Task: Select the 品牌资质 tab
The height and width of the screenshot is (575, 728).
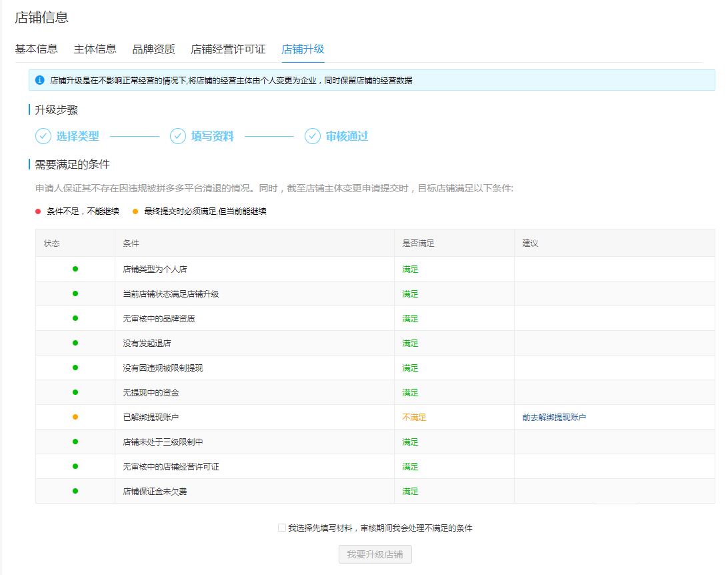Action: click(x=153, y=49)
